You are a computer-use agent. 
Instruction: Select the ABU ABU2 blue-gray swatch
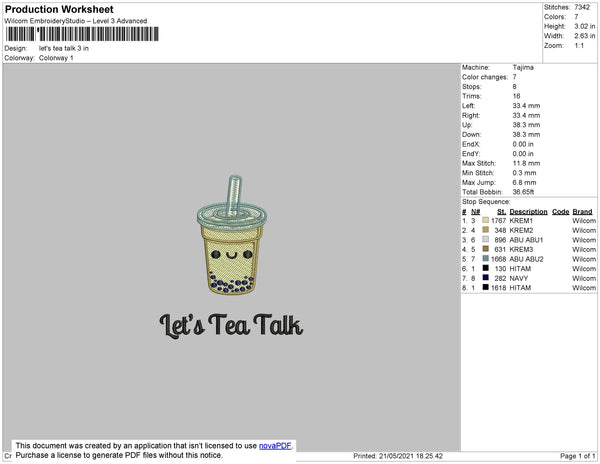coord(486,259)
